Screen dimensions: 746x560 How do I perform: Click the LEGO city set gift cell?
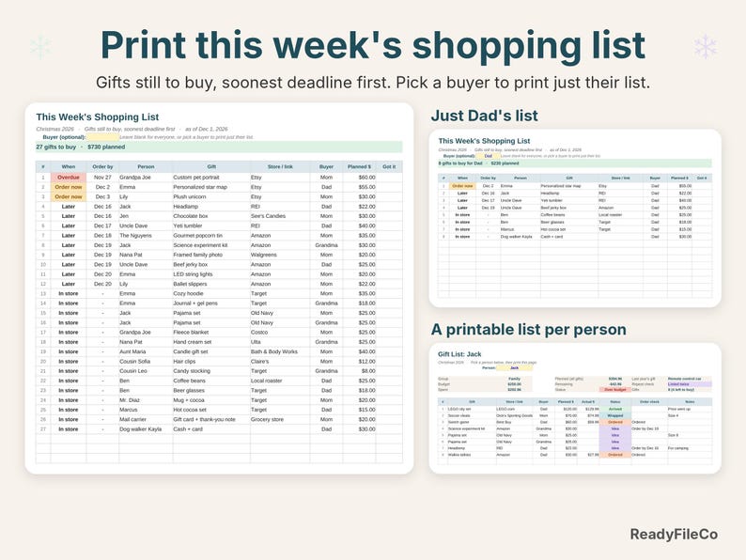pos(472,409)
